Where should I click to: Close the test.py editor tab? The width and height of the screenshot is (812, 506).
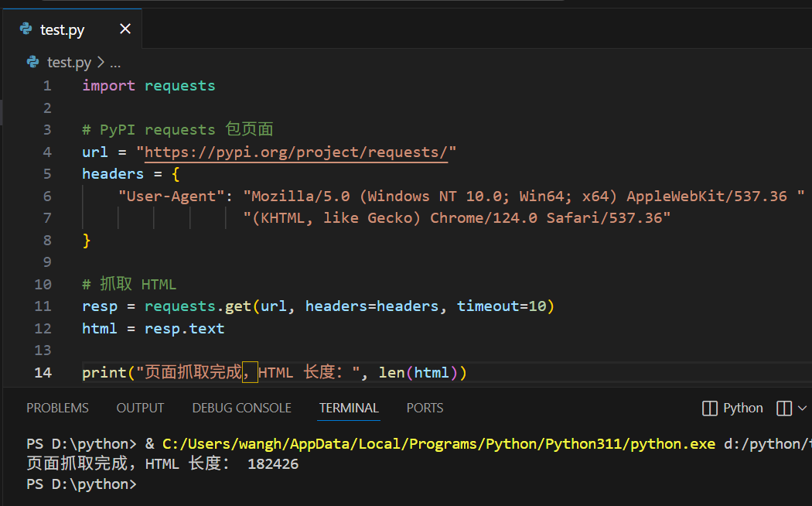(125, 29)
